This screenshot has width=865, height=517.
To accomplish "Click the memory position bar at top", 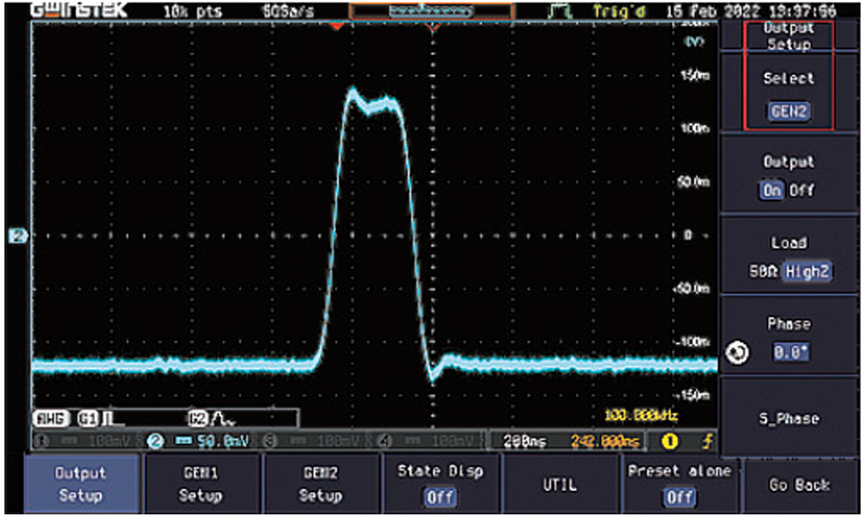I will coord(431,10).
